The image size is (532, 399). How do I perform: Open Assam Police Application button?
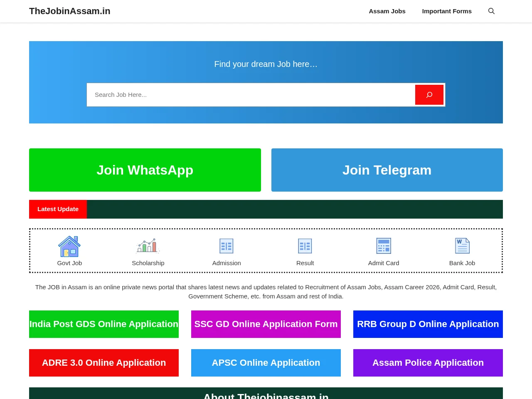(x=428, y=363)
